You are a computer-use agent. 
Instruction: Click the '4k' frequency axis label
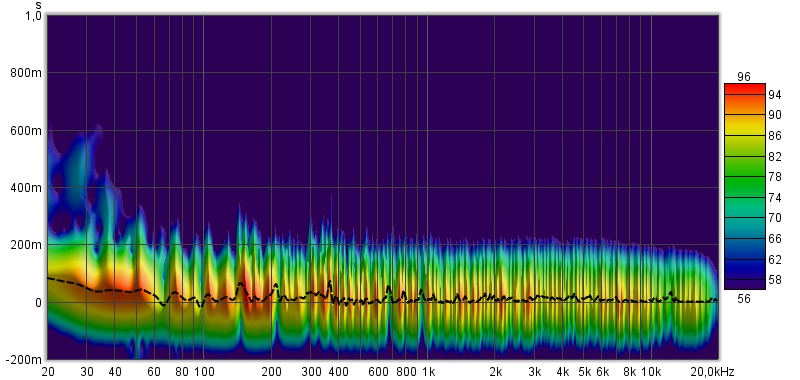(563, 371)
